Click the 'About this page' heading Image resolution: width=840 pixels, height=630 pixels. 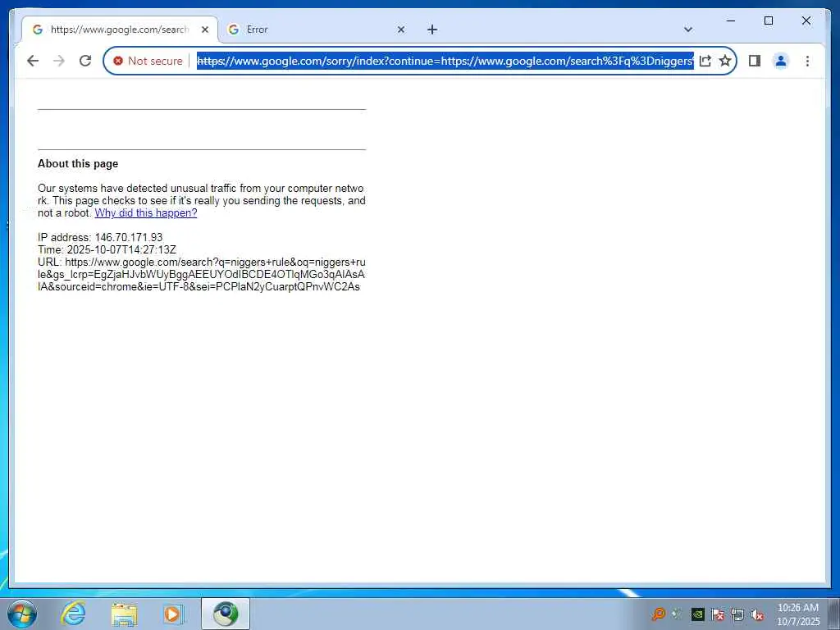click(78, 163)
